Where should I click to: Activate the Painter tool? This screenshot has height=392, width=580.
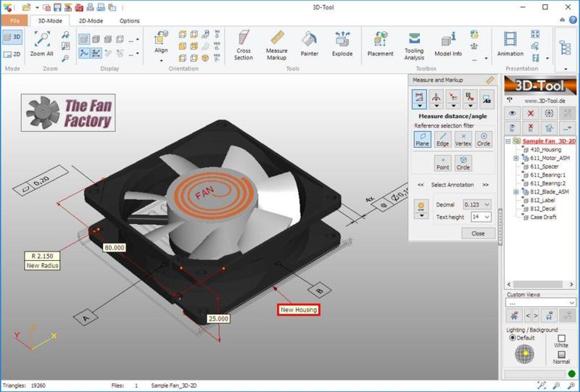pyautogui.click(x=310, y=44)
